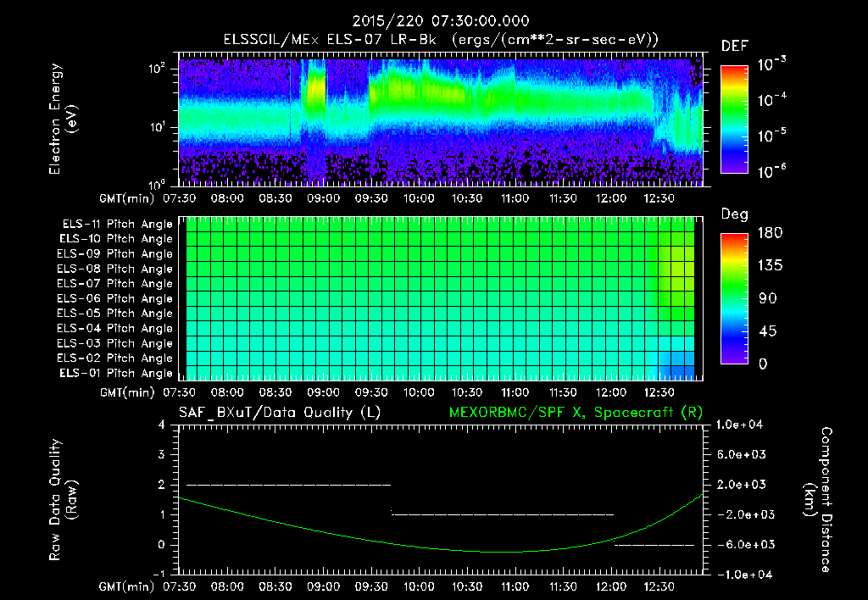The height and width of the screenshot is (600, 868).
Task: Click the DEF rainbow color scale bar
Action: [735, 119]
